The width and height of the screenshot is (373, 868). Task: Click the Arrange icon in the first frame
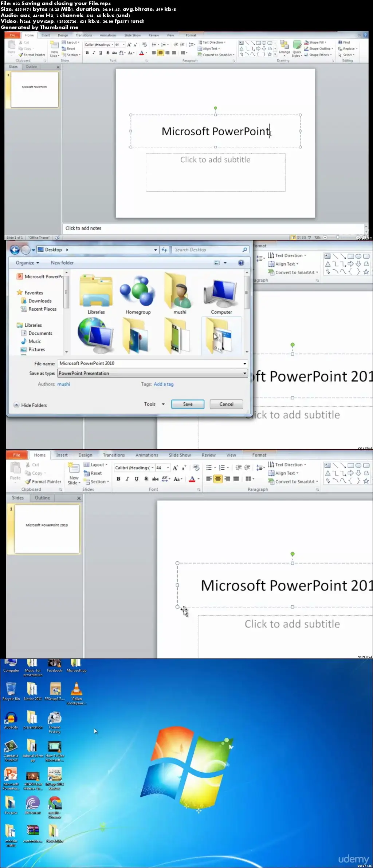point(284,46)
